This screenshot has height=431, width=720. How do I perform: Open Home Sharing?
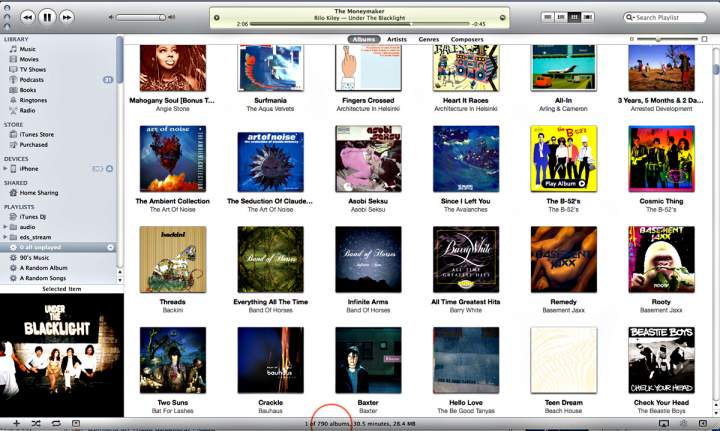tap(39, 193)
